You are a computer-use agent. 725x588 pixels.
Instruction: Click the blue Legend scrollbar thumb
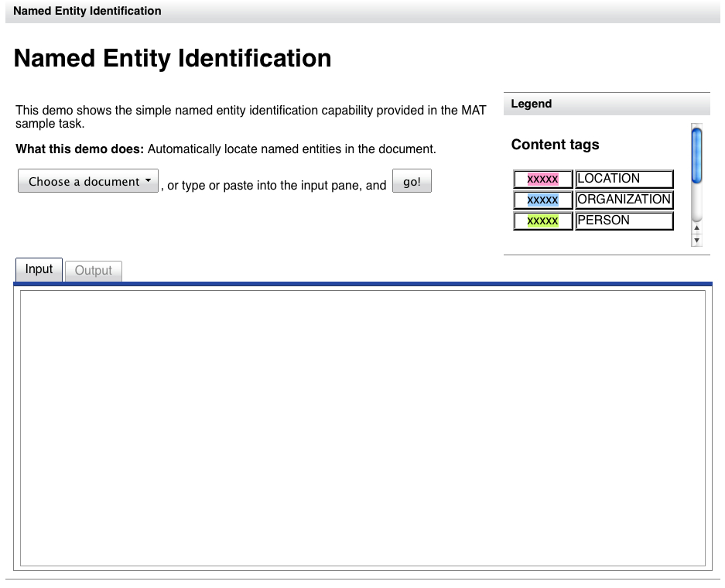(696, 156)
